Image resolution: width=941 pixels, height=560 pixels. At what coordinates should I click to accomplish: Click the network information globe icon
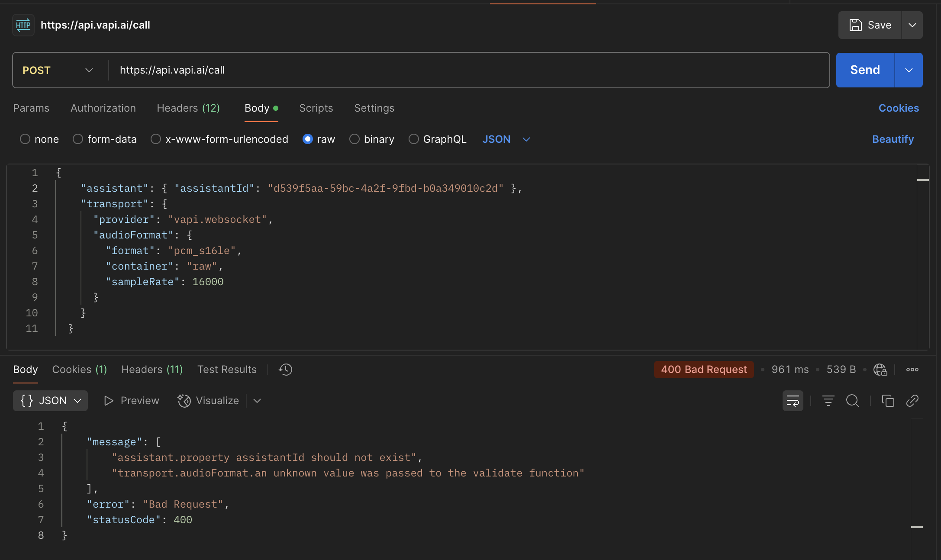[x=880, y=370]
